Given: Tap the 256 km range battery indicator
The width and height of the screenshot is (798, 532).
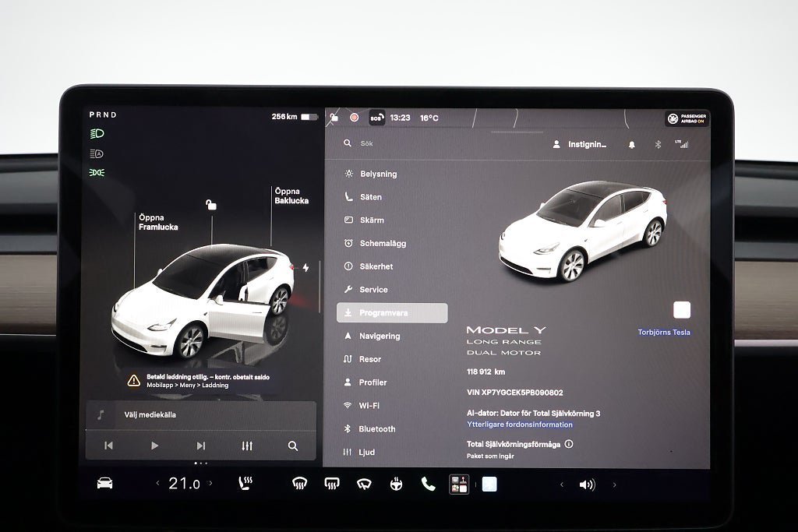Looking at the screenshot, I should 294,117.
